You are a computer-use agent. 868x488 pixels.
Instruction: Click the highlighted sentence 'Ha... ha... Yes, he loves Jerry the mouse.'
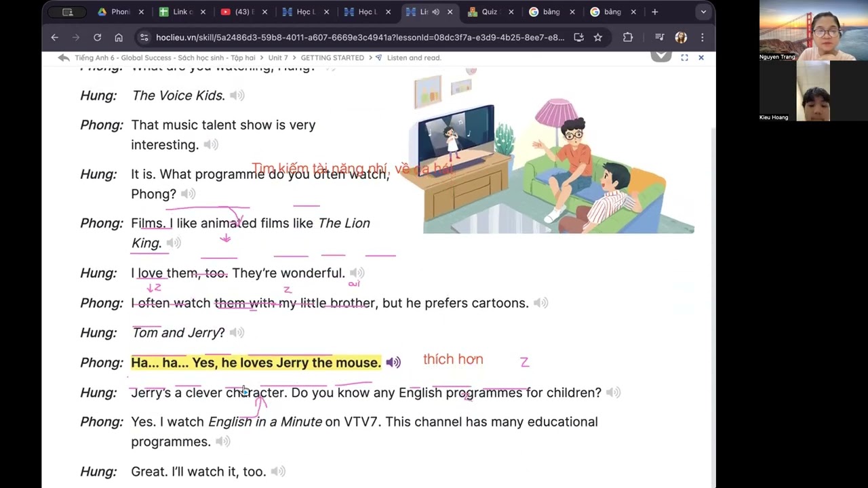[x=256, y=363]
